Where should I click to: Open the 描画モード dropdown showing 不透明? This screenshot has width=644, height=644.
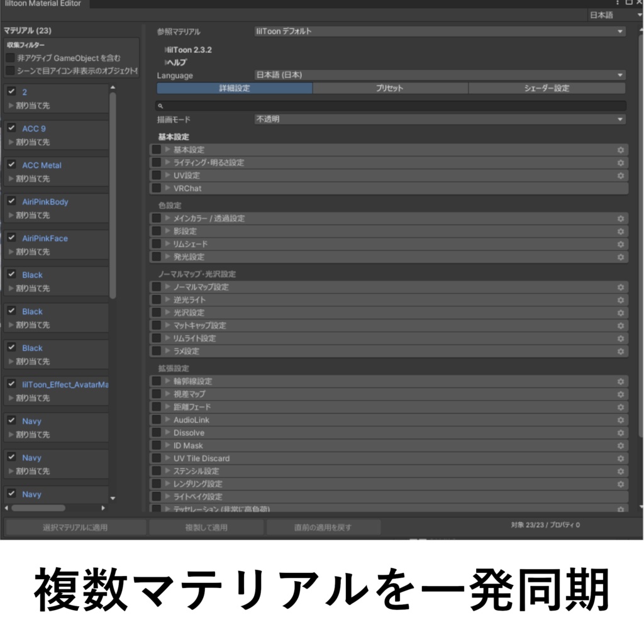tap(440, 119)
